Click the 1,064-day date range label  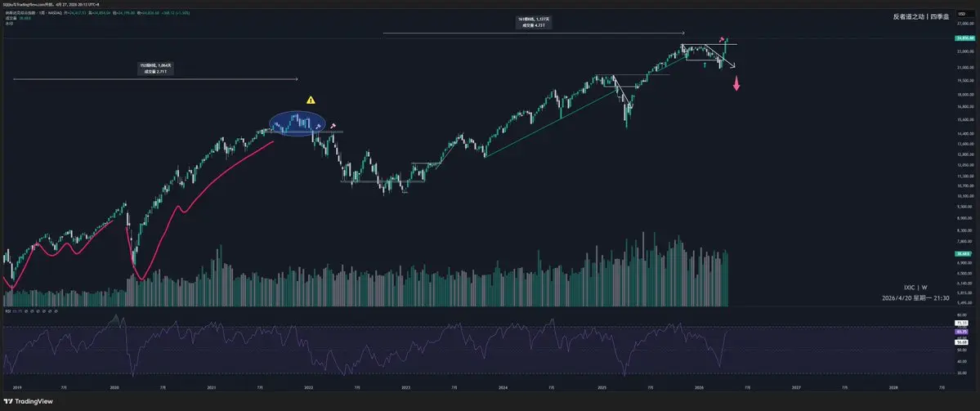click(x=155, y=69)
